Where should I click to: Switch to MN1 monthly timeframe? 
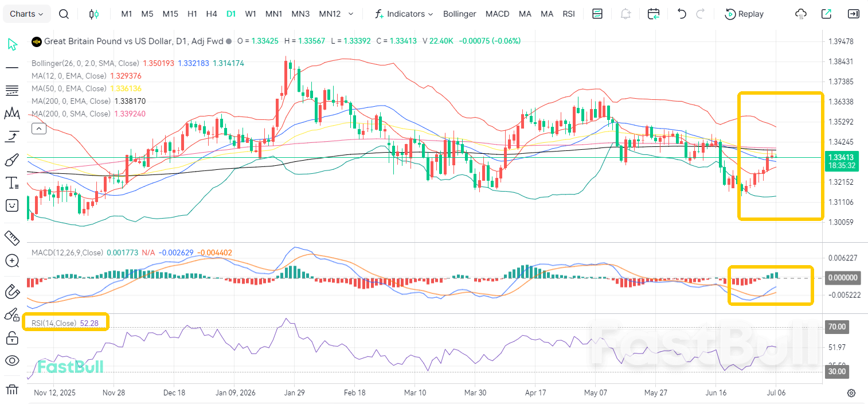pos(274,14)
